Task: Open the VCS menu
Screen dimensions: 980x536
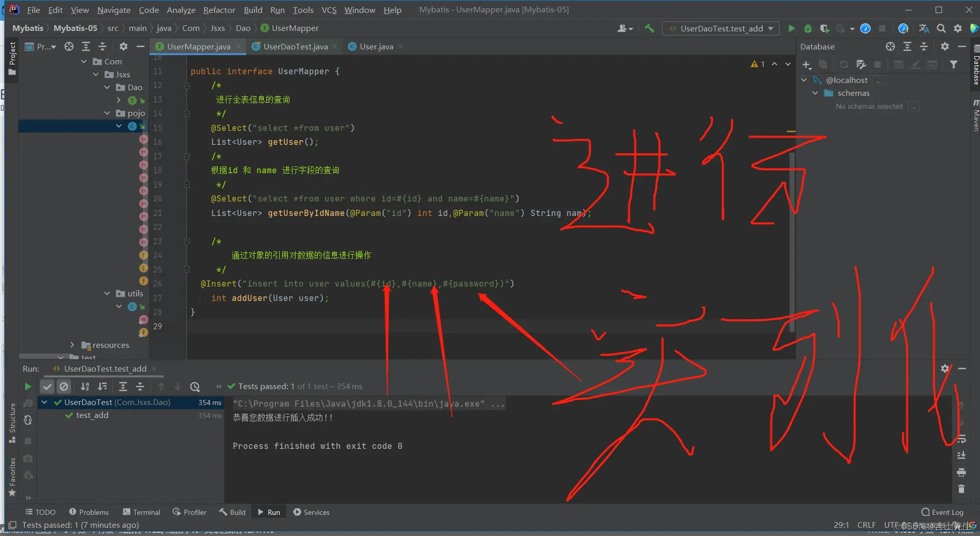Action: [329, 9]
